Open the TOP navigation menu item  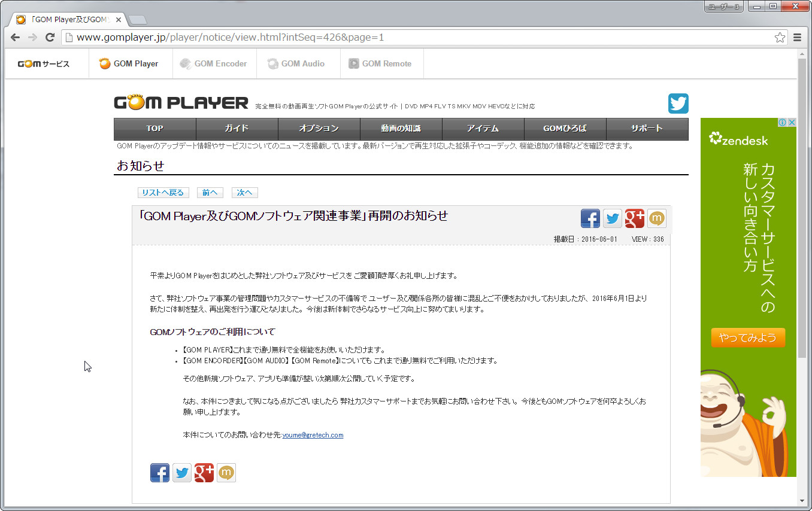[154, 128]
